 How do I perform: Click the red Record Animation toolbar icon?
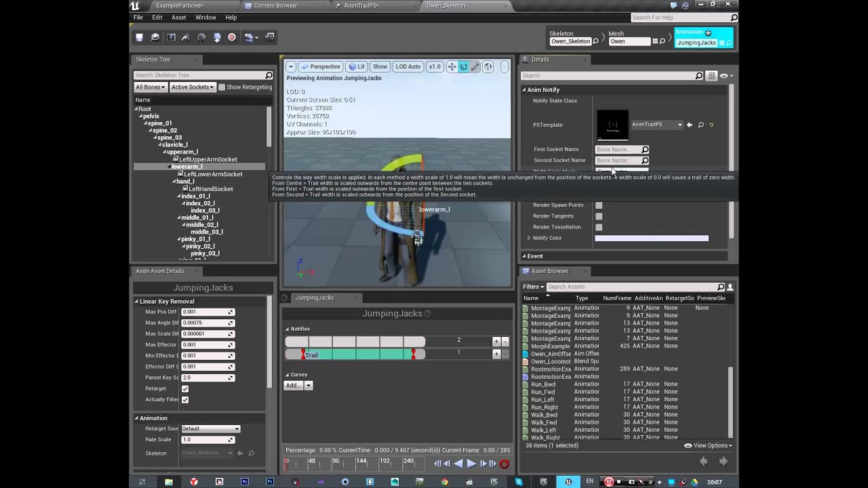click(232, 37)
